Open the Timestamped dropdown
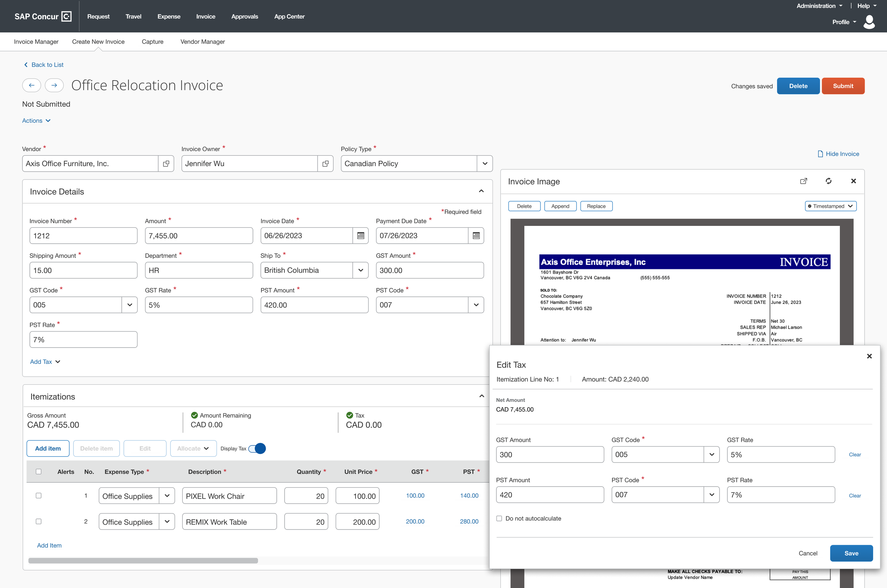The height and width of the screenshot is (588, 887). [x=830, y=206]
